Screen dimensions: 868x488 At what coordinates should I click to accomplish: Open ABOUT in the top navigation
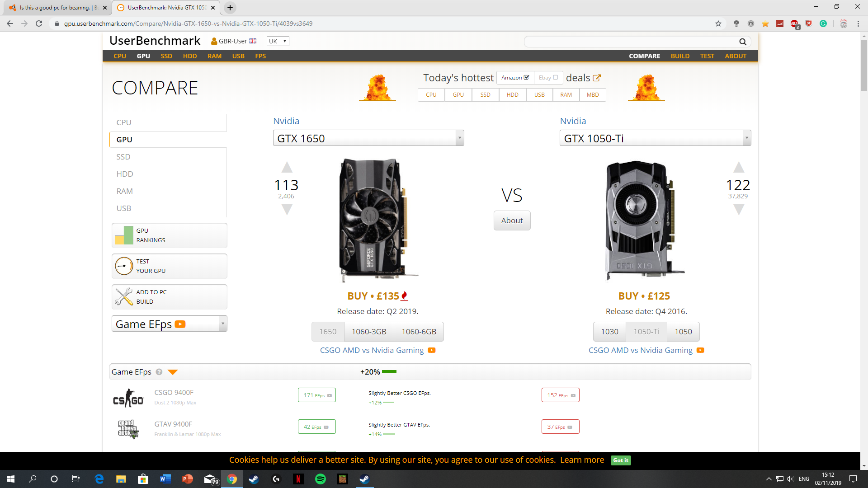(x=736, y=56)
